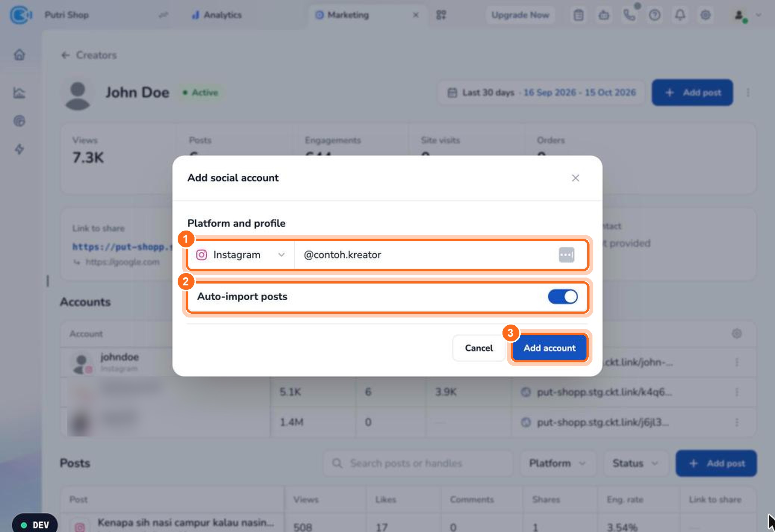Expand the Status filter dropdown
The width and height of the screenshot is (775, 532).
(x=635, y=463)
